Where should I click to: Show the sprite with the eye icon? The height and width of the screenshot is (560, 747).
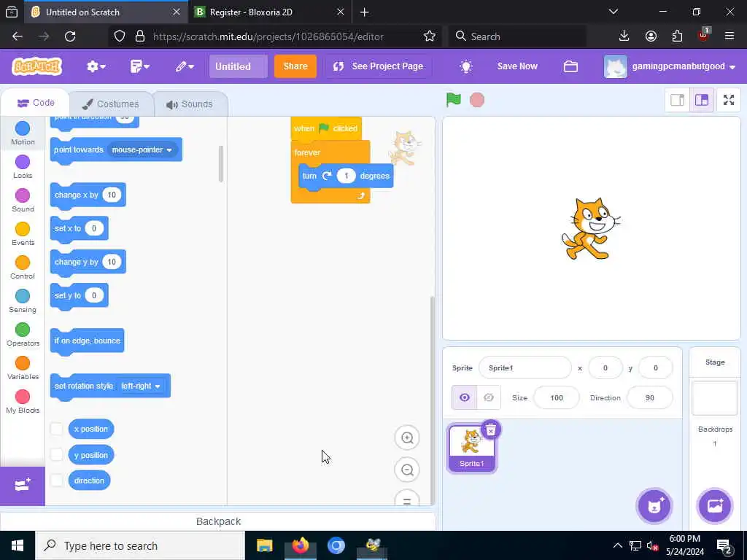(x=464, y=397)
